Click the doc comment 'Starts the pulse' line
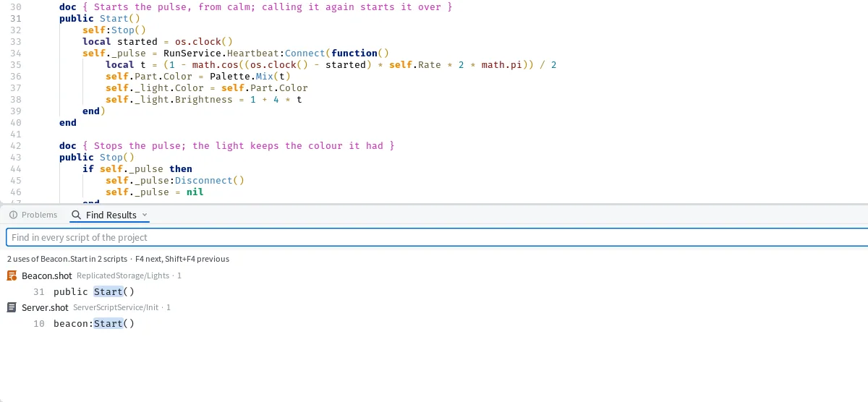868x402 pixels. [255, 7]
